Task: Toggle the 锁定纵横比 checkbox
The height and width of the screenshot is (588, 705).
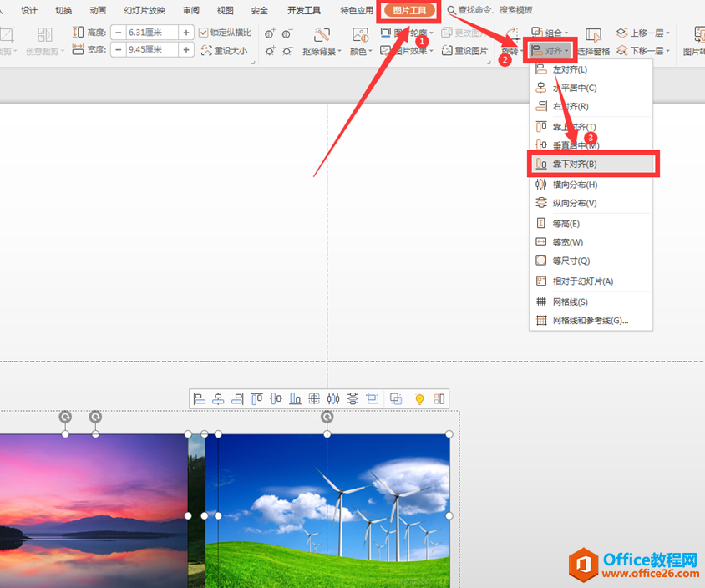Action: 204,33
